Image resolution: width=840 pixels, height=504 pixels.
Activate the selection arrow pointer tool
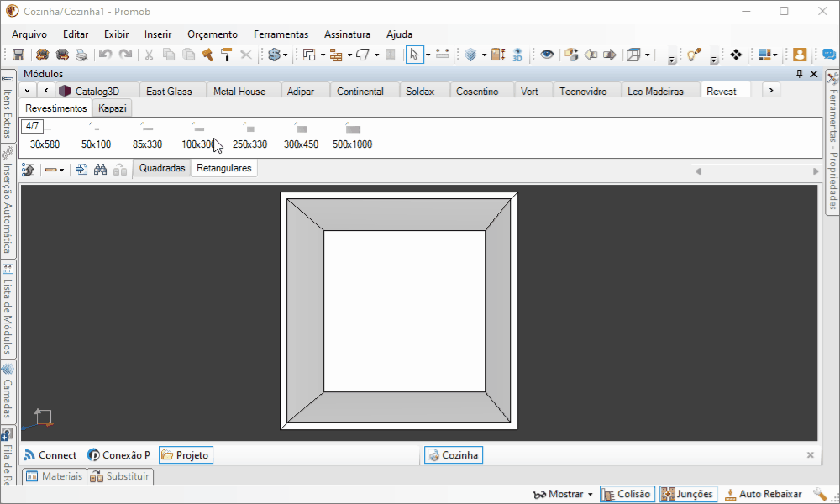click(413, 55)
